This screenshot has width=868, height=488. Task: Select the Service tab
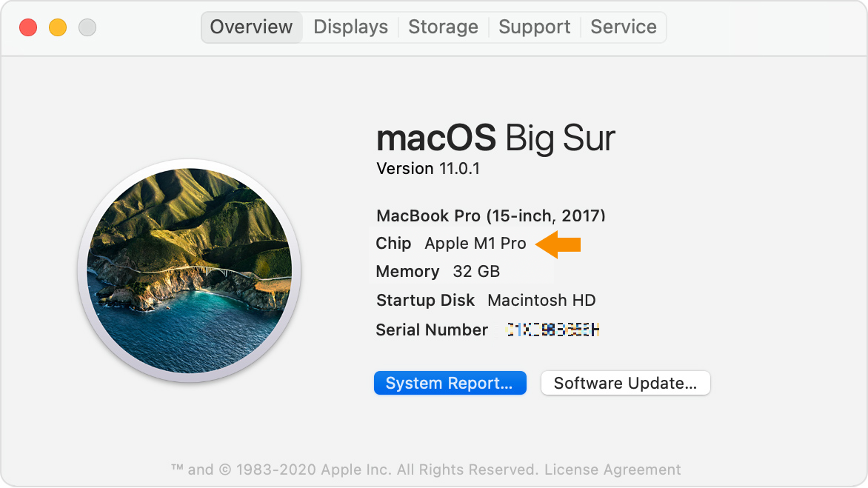pyautogui.click(x=623, y=27)
